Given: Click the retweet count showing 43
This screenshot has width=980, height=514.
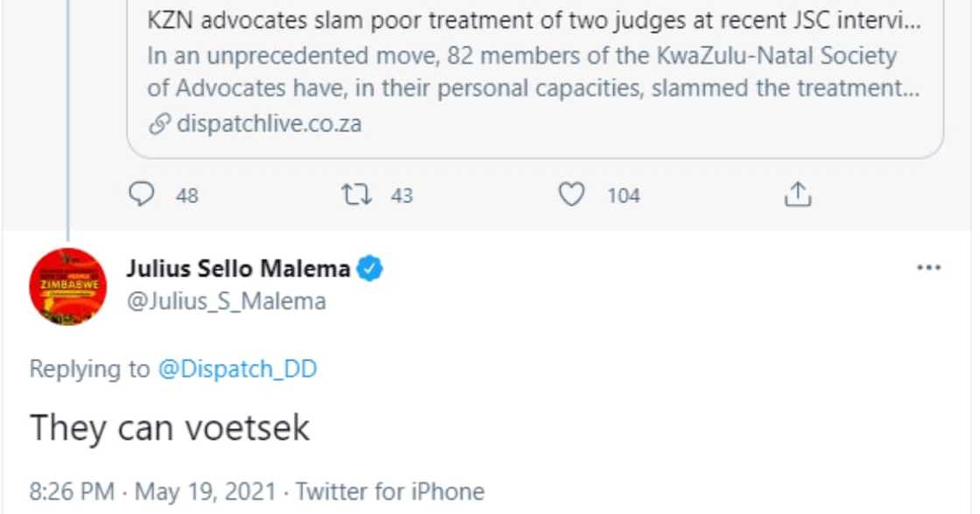Looking at the screenshot, I should (x=395, y=197).
